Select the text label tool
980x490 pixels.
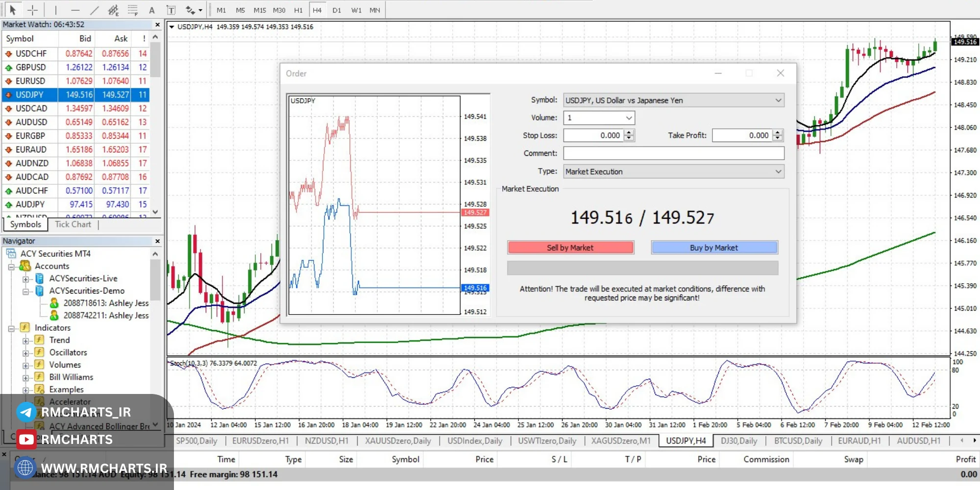(x=171, y=10)
